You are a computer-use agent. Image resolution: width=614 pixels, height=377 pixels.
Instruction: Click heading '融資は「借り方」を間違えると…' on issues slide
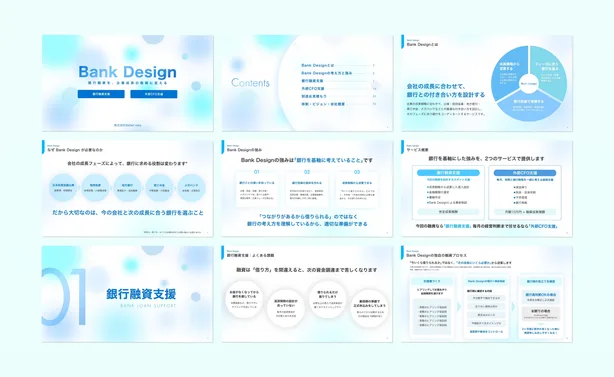pos(307,270)
